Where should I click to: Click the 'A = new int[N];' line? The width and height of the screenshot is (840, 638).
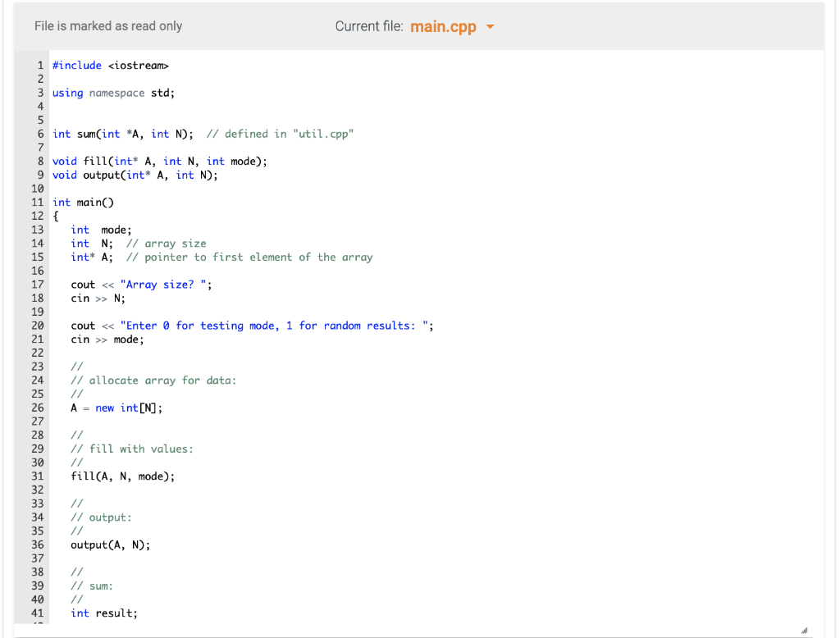116,408
